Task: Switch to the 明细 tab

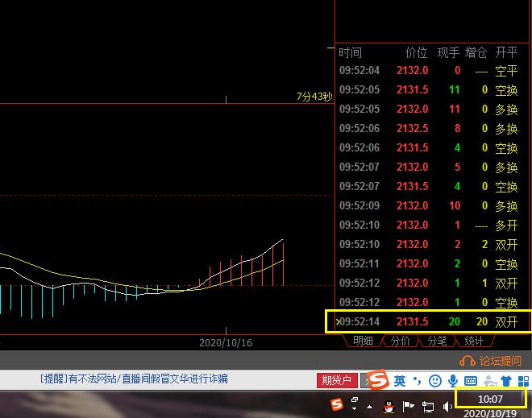Action: 363,341
